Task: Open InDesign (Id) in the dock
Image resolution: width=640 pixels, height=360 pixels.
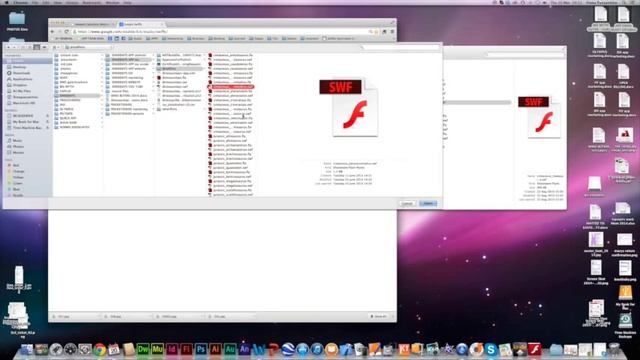Action: (x=172, y=350)
